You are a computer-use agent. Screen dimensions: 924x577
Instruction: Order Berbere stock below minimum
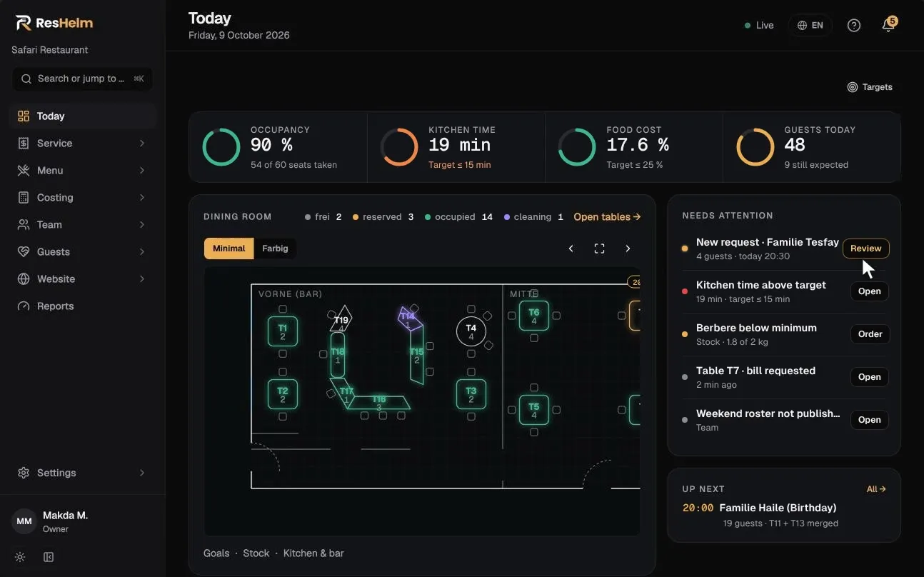tap(870, 334)
